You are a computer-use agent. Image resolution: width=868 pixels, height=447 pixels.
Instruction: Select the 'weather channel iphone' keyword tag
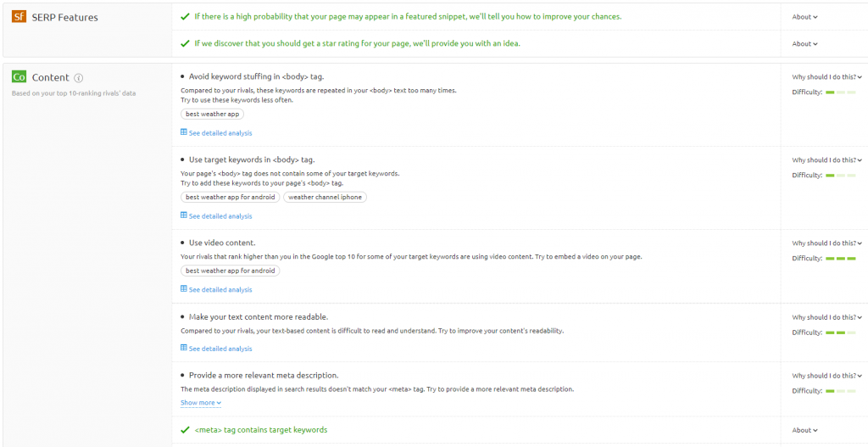[x=325, y=197]
